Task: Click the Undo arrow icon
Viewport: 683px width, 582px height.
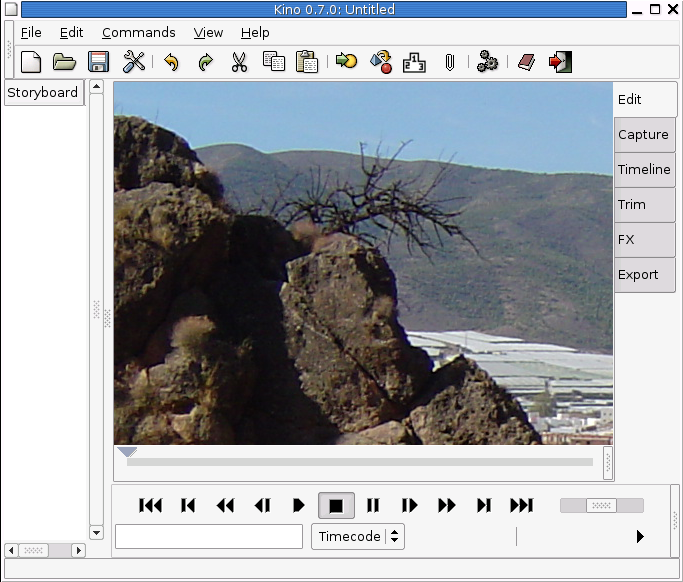Action: point(172,62)
